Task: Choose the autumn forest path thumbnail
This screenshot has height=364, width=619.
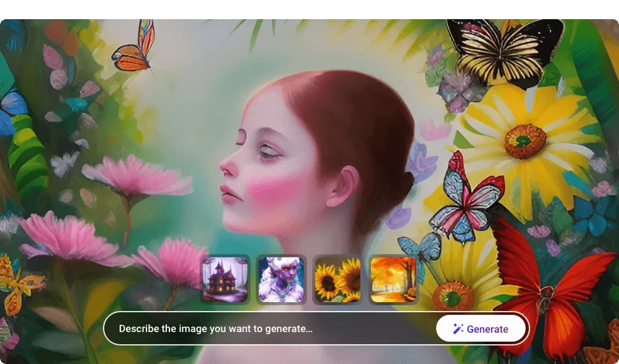Action: [x=393, y=280]
